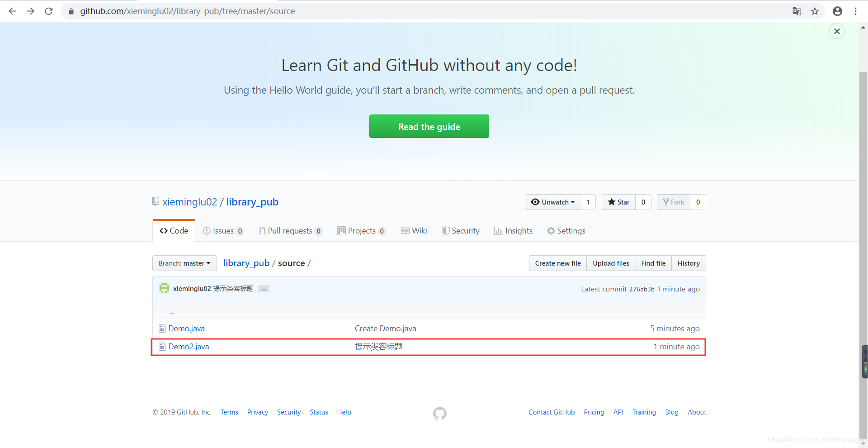Open the Create Demo.java commit message

click(385, 329)
